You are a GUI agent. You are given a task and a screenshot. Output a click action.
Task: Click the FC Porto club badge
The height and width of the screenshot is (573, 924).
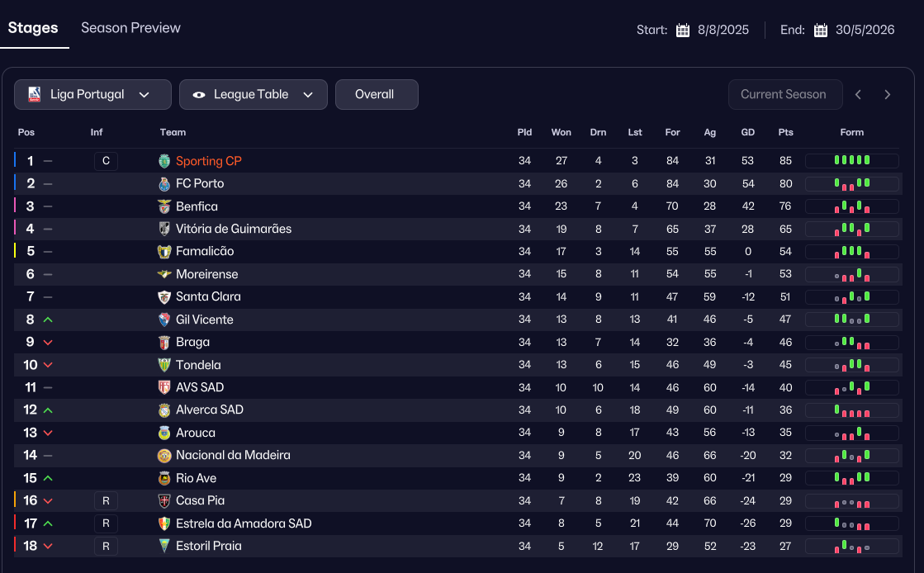[163, 183]
